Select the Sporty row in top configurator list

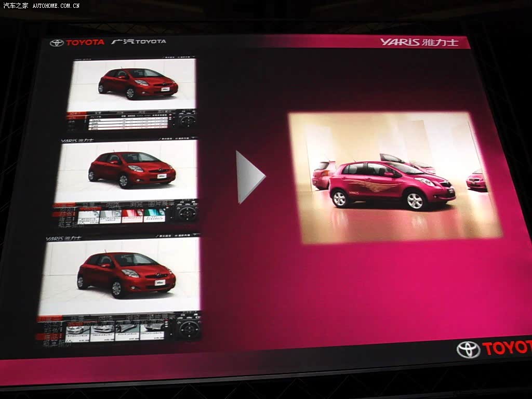pyautogui.click(x=128, y=120)
